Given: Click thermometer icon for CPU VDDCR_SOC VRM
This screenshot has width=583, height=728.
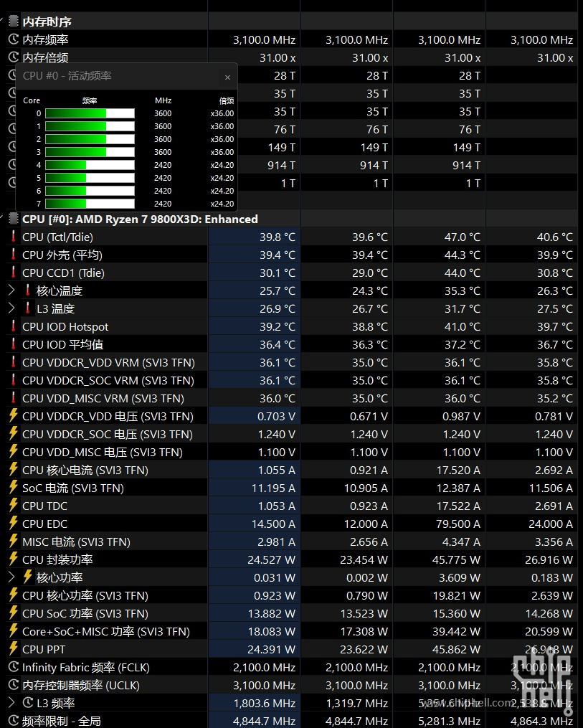Looking at the screenshot, I should [x=14, y=380].
